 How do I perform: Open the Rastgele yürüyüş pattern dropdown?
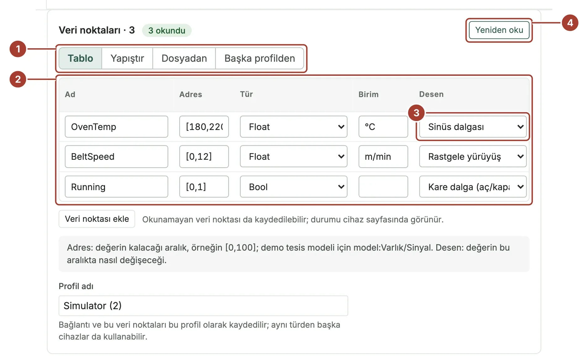tap(473, 156)
